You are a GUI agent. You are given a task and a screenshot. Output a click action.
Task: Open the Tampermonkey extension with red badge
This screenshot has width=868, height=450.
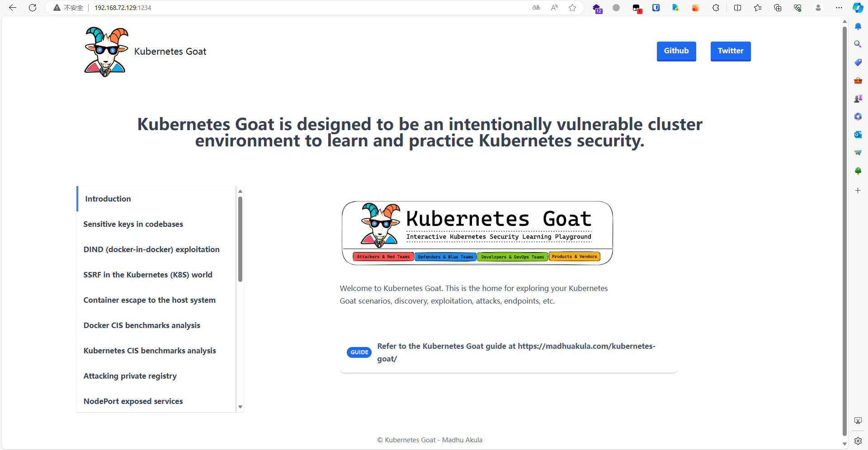click(637, 8)
